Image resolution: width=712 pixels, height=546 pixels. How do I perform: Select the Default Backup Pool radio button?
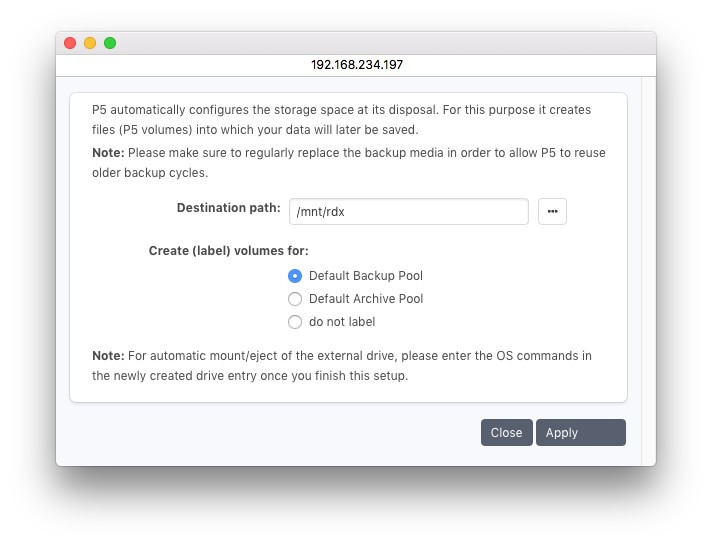[x=295, y=276]
